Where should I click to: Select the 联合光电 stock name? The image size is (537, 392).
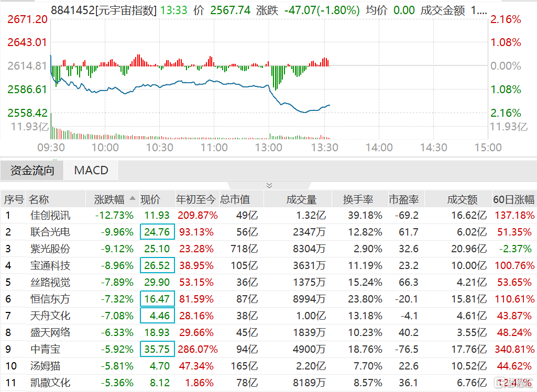(50, 232)
